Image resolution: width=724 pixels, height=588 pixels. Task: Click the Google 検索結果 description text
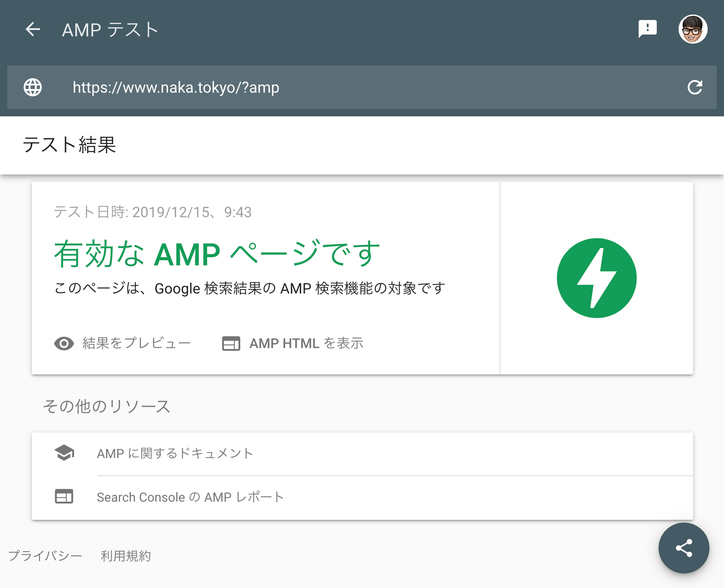click(249, 288)
